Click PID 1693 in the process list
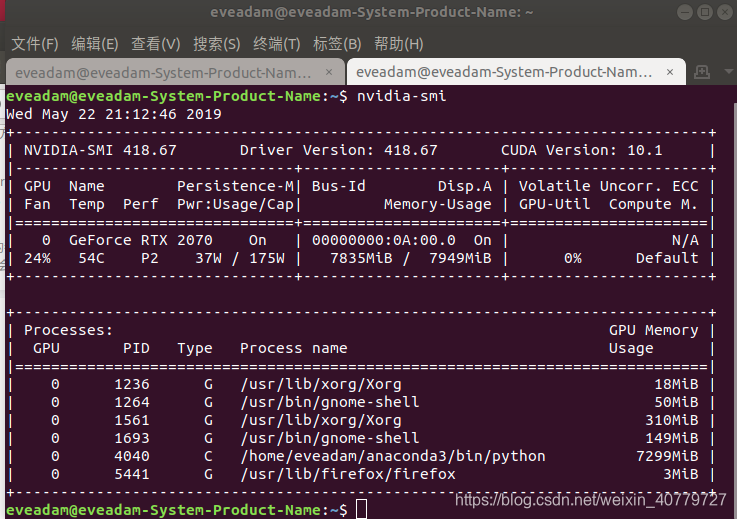 coord(132,438)
